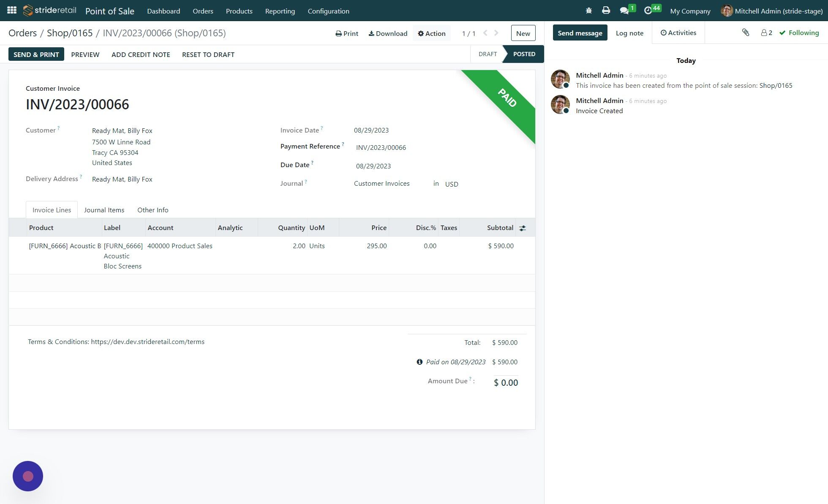Click DRAFT in the status bar
The width and height of the screenshot is (828, 504).
point(488,54)
